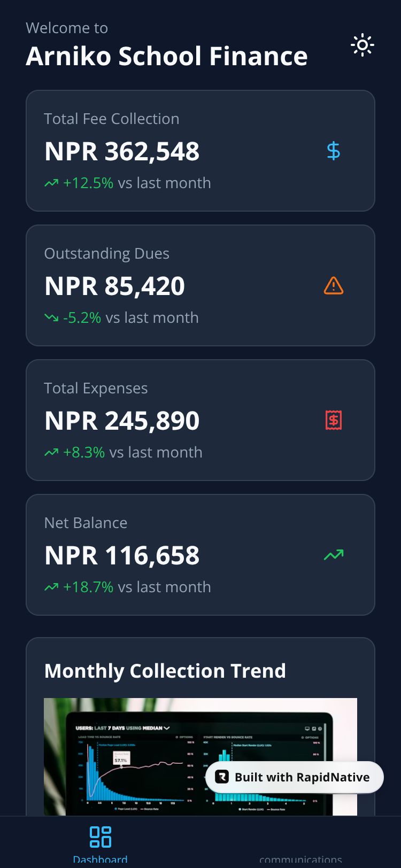Click the up-trend arrow beside +8.3%

point(51,453)
